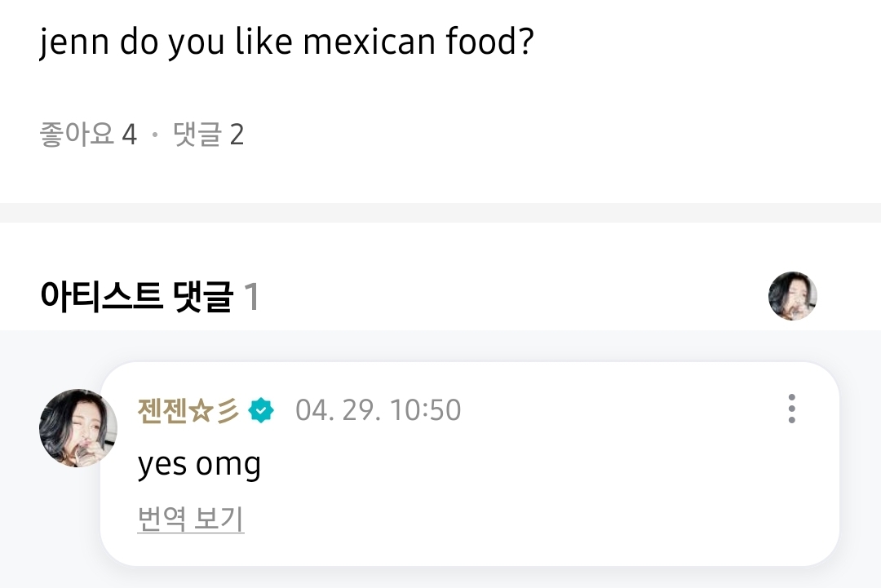881x588 pixels.
Task: Click the dot separator between likes and comments
Action: click(155, 135)
